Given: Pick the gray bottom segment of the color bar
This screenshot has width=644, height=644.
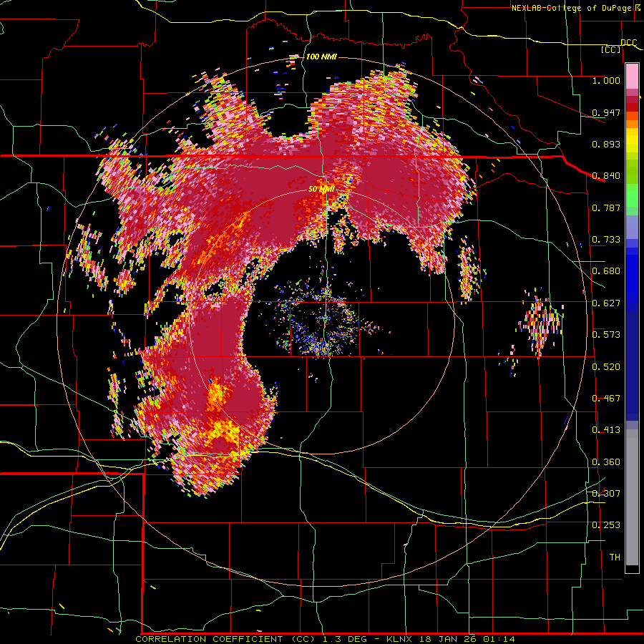Looking at the screenshot, I should [632, 497].
